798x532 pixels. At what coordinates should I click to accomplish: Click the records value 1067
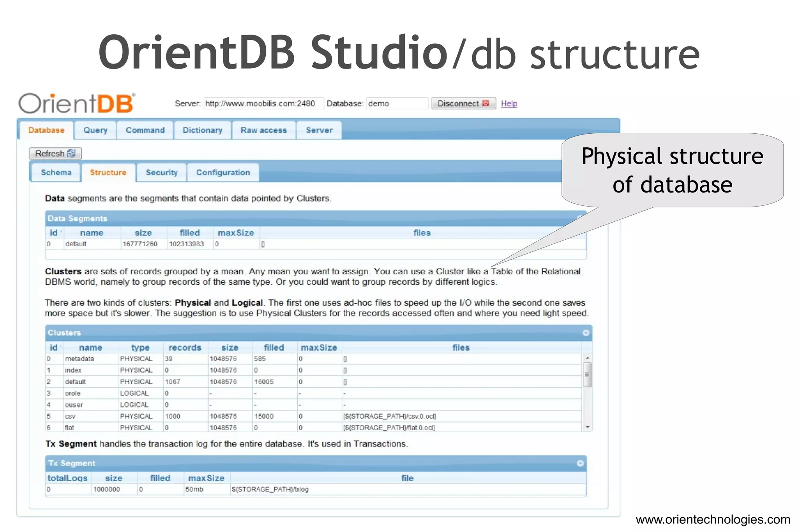point(173,382)
